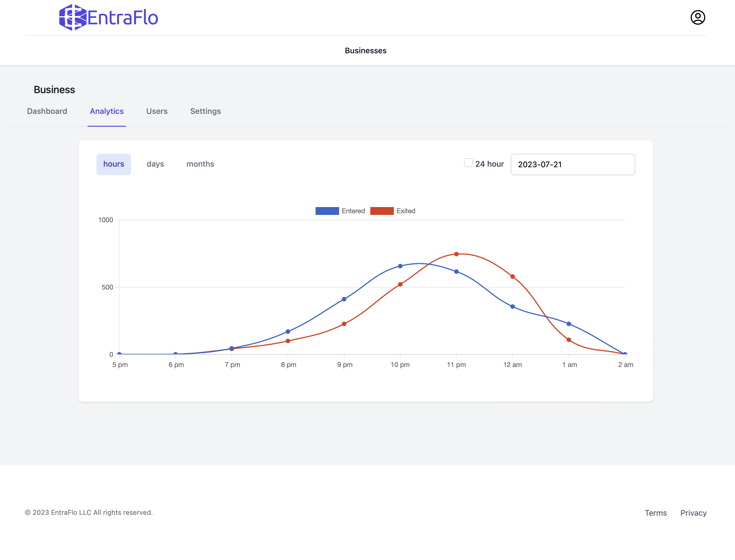Click the blue Entered point at 12 am
735x560 pixels.
[513, 307]
